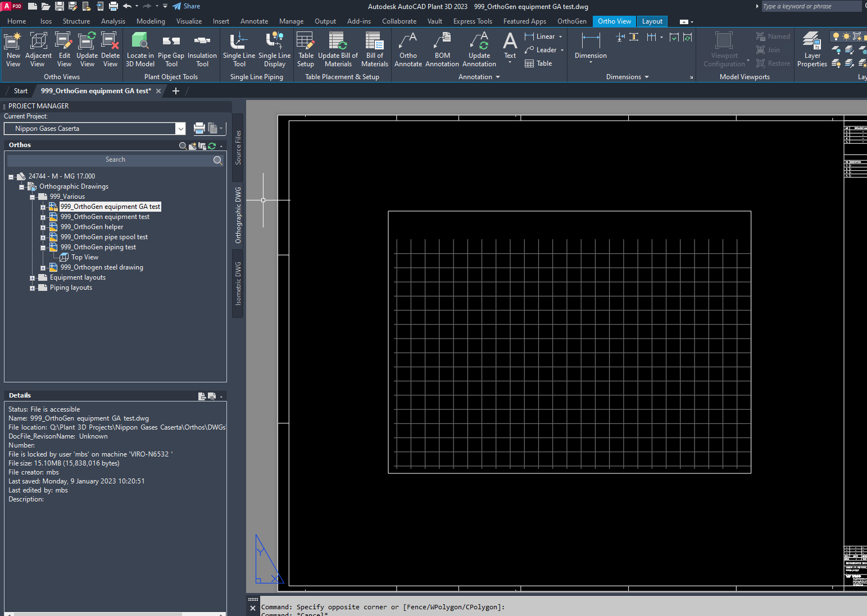Toggle the freeze layer sun icon
867x616 pixels.
pos(846,36)
